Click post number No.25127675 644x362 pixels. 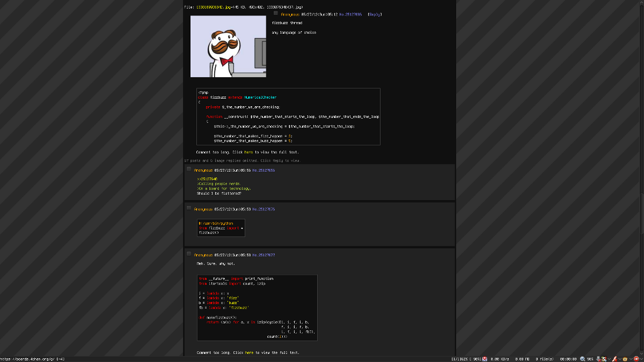265,209
